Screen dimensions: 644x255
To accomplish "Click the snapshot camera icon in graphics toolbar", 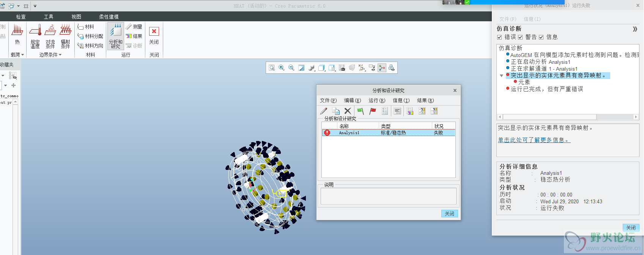I will coord(342,68).
